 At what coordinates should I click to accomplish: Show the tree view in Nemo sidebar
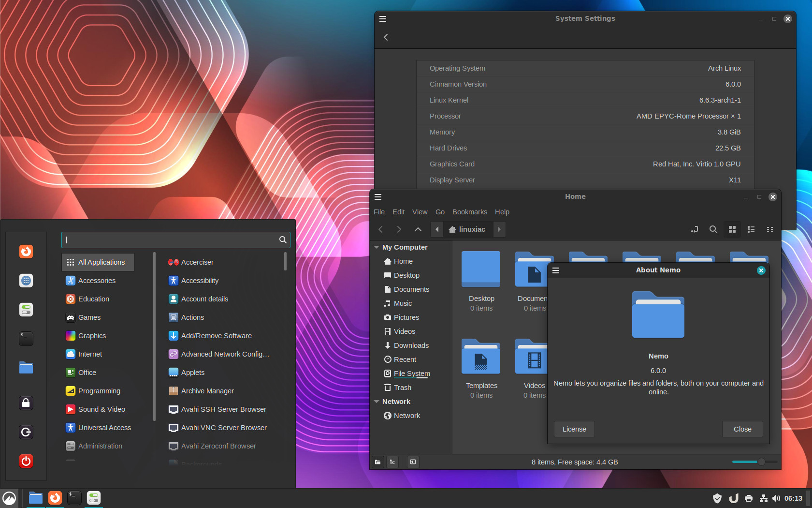tap(392, 462)
